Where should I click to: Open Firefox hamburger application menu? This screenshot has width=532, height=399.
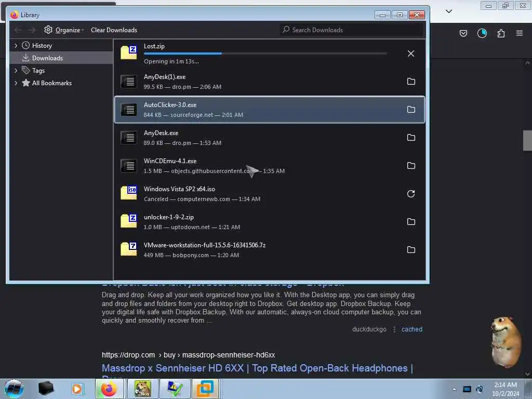[520, 33]
